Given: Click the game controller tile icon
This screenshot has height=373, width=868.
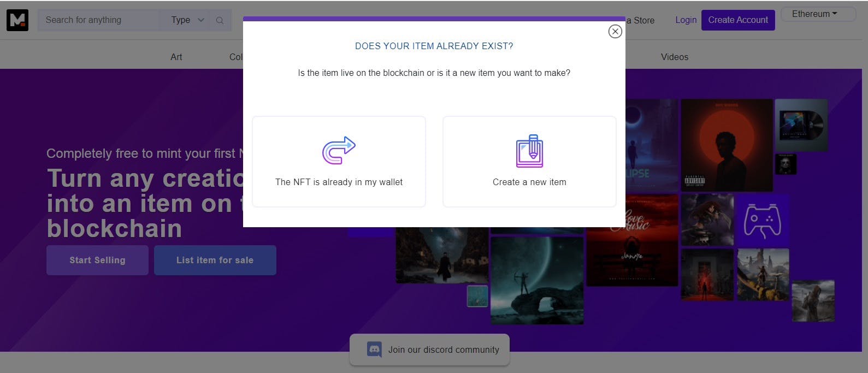Looking at the screenshot, I should [763, 220].
